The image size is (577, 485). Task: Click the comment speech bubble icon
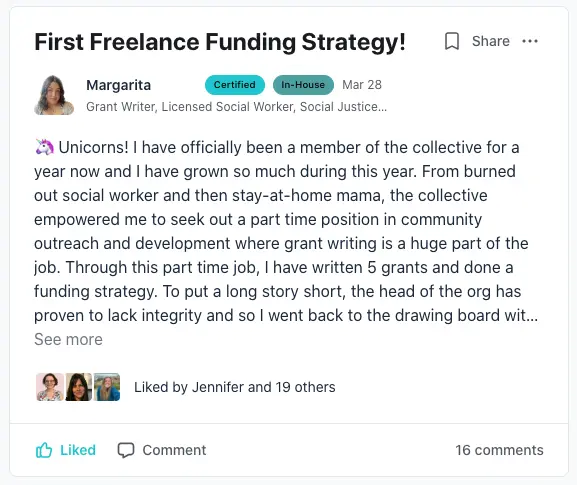point(126,450)
